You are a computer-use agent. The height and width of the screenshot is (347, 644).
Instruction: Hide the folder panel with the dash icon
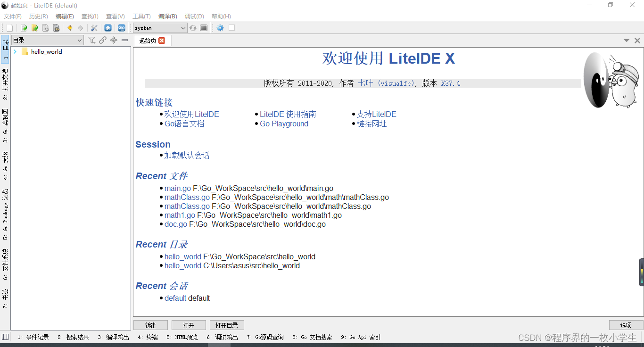coord(124,40)
